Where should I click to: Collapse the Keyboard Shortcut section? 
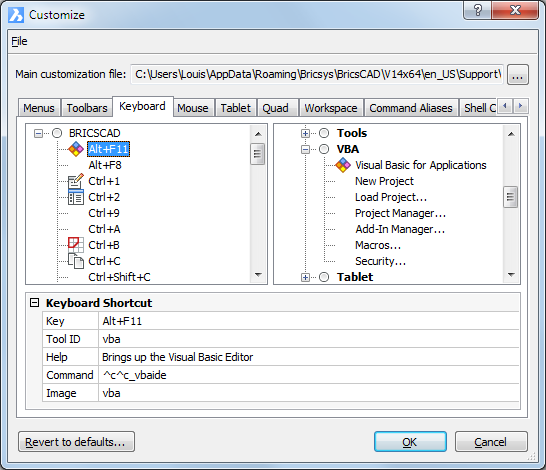pyautogui.click(x=34, y=303)
